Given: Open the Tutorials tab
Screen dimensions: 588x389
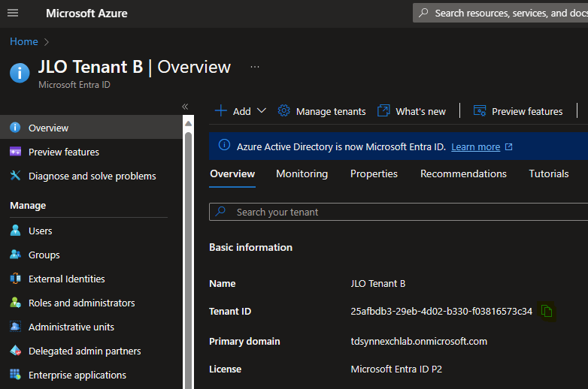Looking at the screenshot, I should 549,174.
